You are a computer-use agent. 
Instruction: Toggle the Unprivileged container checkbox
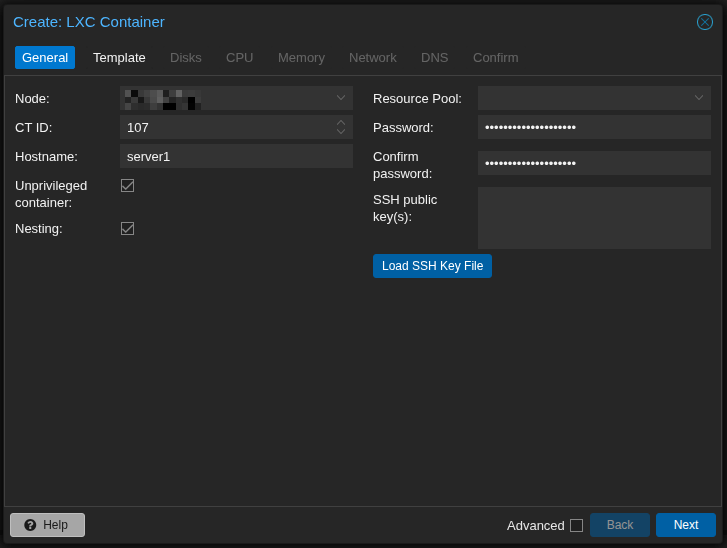(x=127, y=185)
